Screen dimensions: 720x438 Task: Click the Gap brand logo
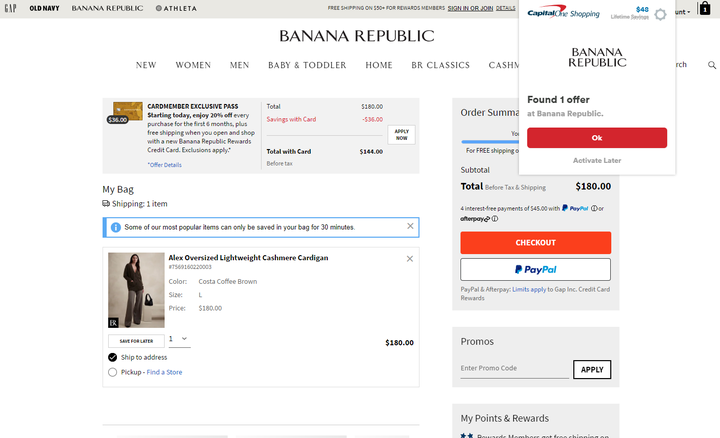click(10, 8)
